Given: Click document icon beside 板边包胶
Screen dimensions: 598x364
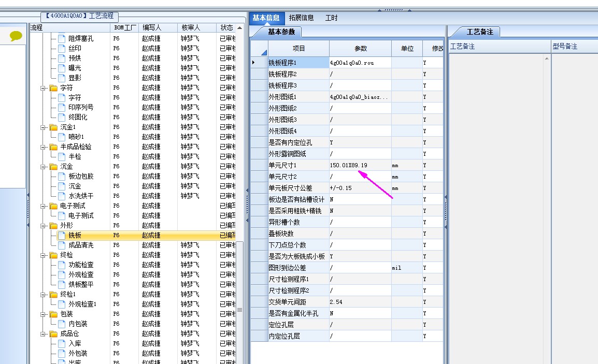Looking at the screenshot, I should point(62,176).
